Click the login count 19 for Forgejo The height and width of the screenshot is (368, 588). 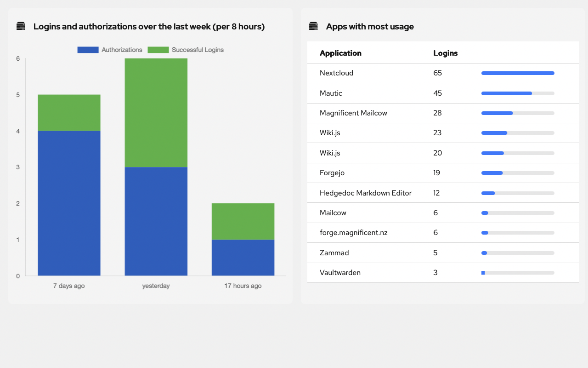pyautogui.click(x=437, y=173)
